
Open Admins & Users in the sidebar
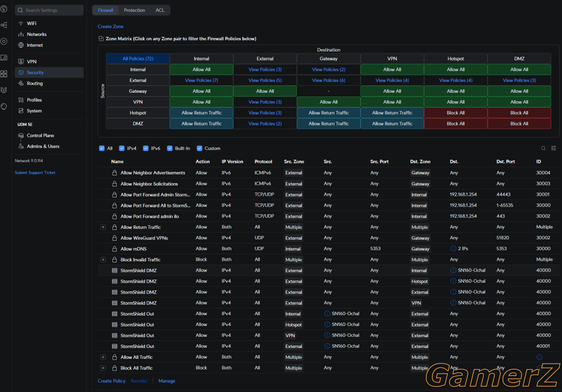(x=49, y=147)
